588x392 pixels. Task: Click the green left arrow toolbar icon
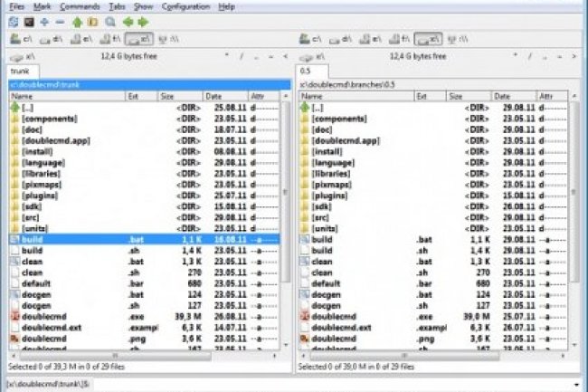pos(128,20)
